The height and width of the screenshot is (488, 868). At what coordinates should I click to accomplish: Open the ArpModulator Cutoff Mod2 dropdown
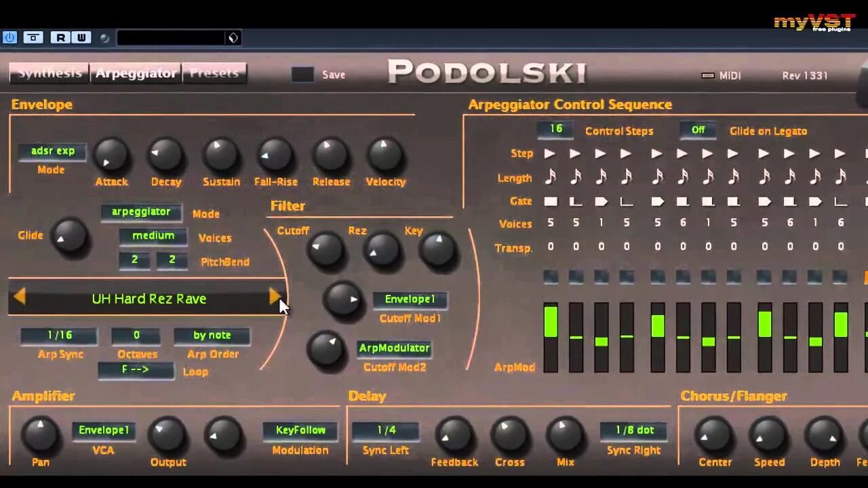(394, 348)
